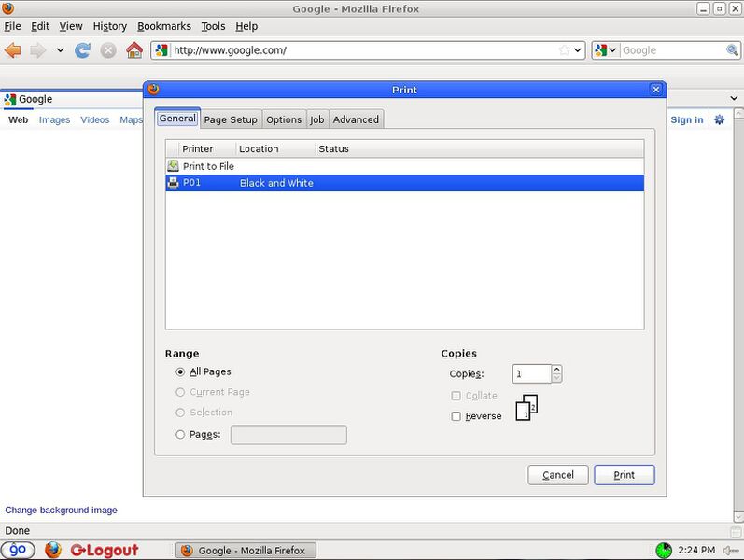Open the tab list dropdown arrow

pos(734,98)
